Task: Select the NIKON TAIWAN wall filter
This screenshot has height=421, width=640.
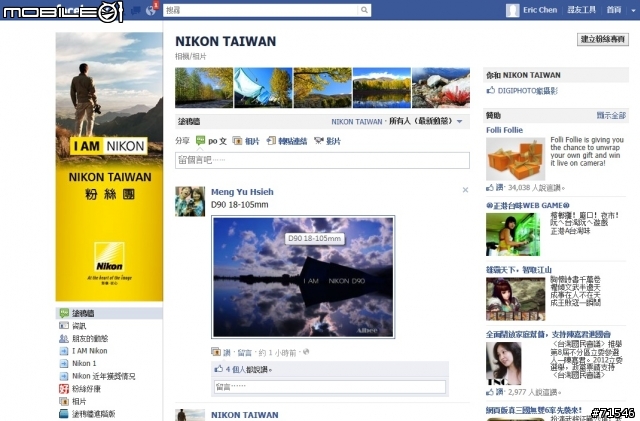Action: (x=356, y=122)
